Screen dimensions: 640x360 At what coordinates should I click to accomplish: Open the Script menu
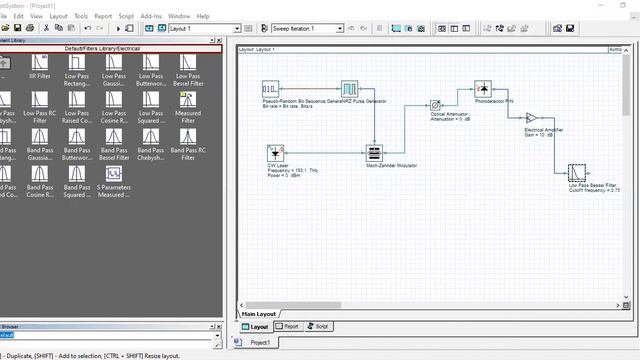(x=126, y=16)
